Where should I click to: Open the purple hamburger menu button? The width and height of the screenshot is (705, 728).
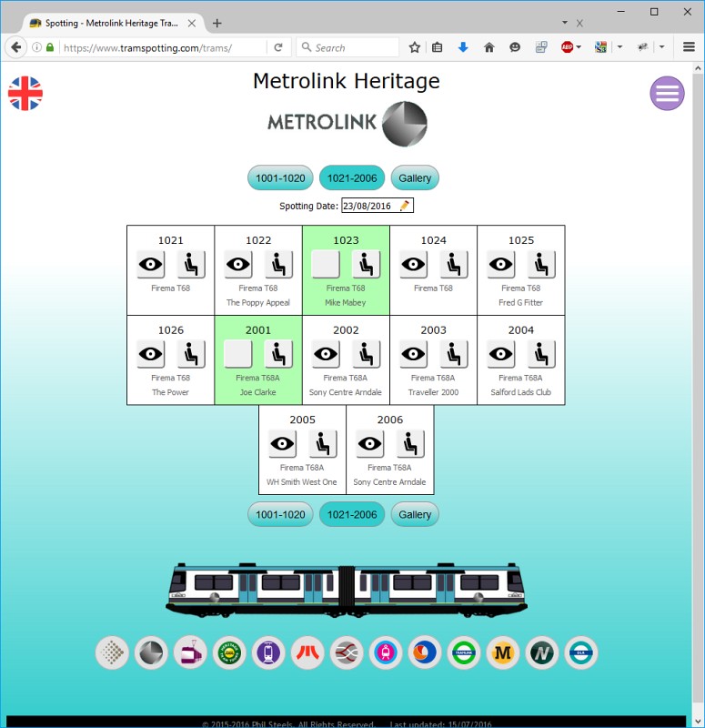point(667,94)
